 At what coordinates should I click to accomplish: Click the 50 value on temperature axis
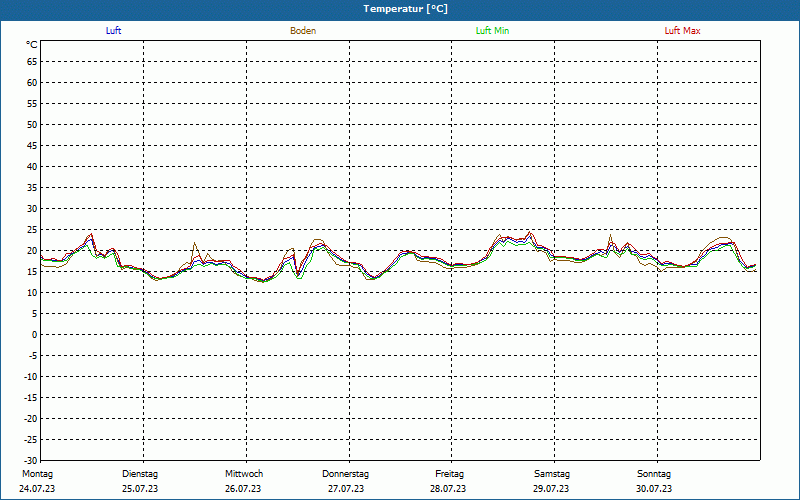tap(32, 124)
